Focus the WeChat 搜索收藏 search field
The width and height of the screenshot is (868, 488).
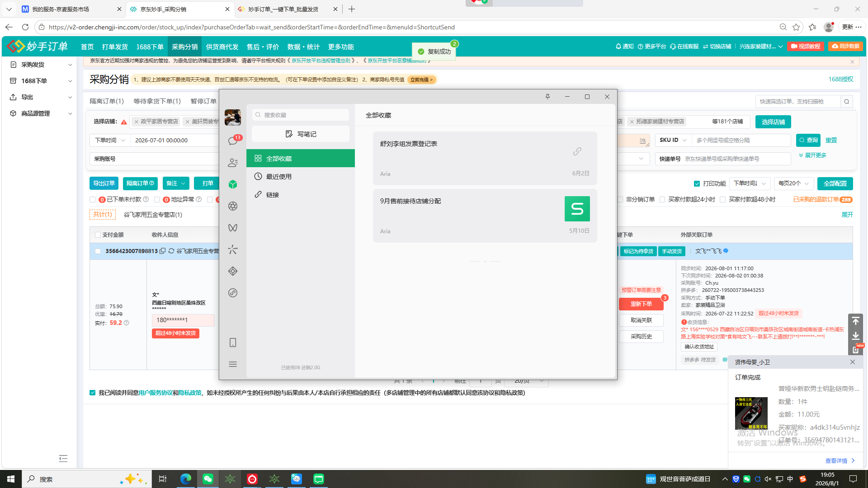[301, 115]
